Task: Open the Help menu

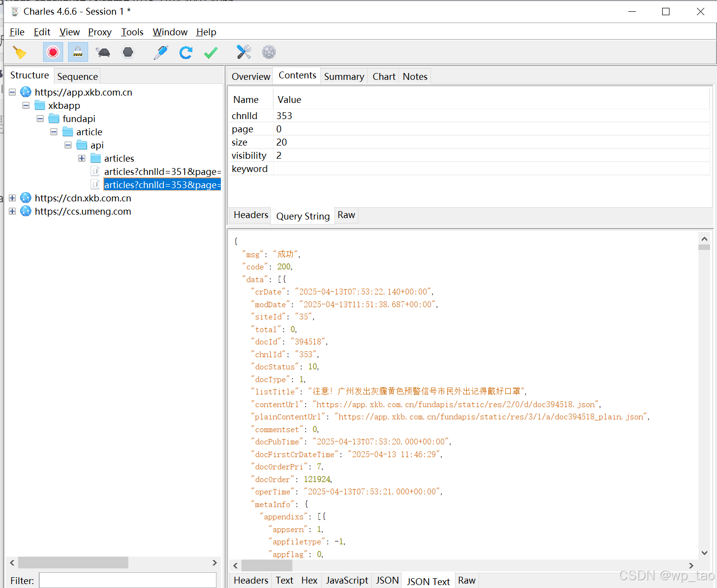Action: click(x=206, y=32)
